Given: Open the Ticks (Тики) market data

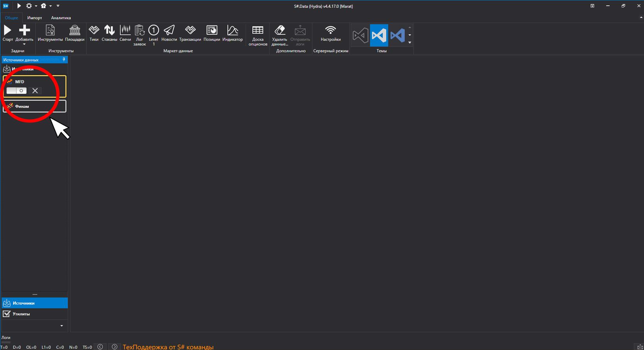Looking at the screenshot, I should click(94, 33).
